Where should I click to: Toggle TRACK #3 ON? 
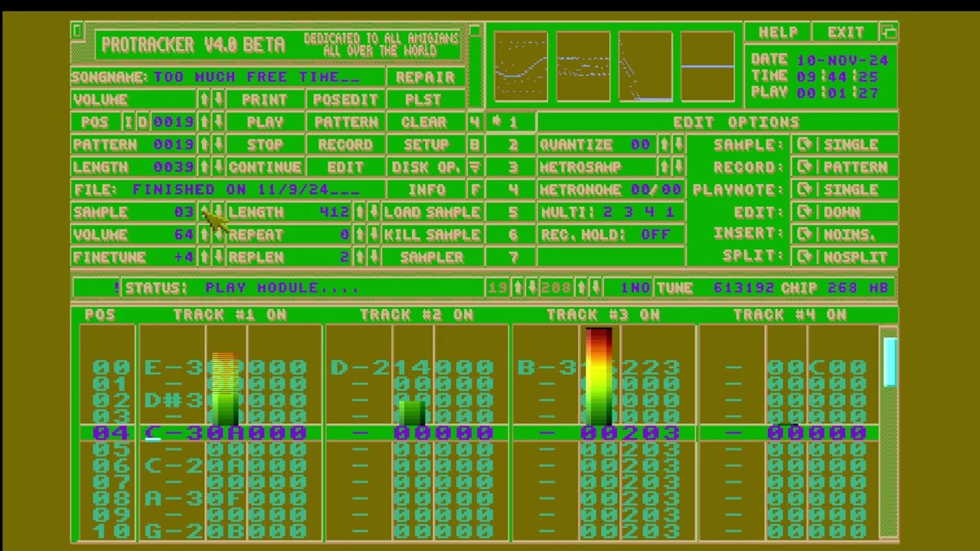coord(603,315)
